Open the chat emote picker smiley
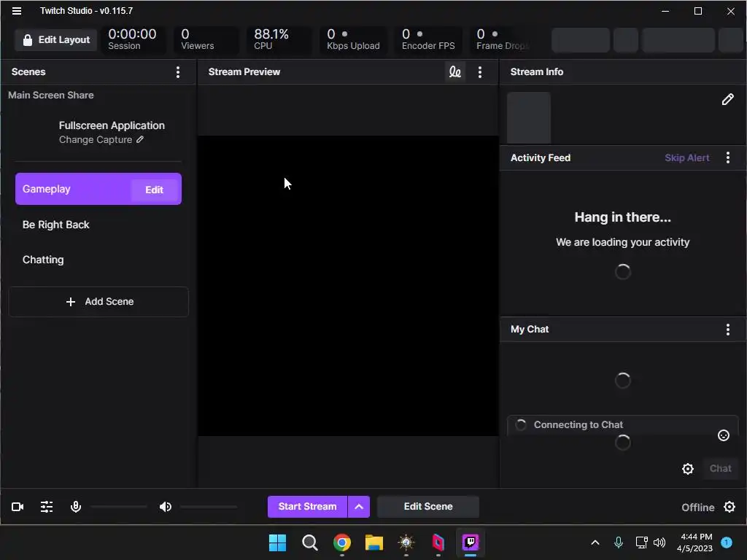This screenshot has height=560, width=747. [723, 435]
